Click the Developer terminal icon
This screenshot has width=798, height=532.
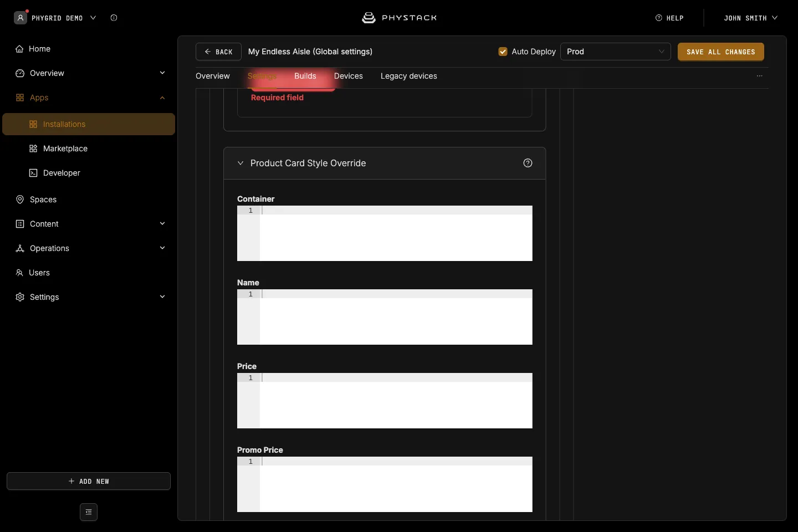coord(33,173)
